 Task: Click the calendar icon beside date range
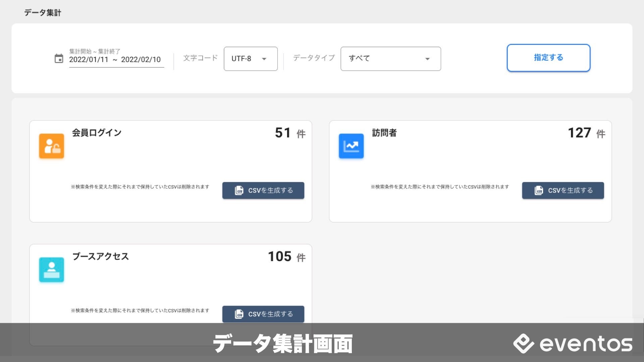59,59
